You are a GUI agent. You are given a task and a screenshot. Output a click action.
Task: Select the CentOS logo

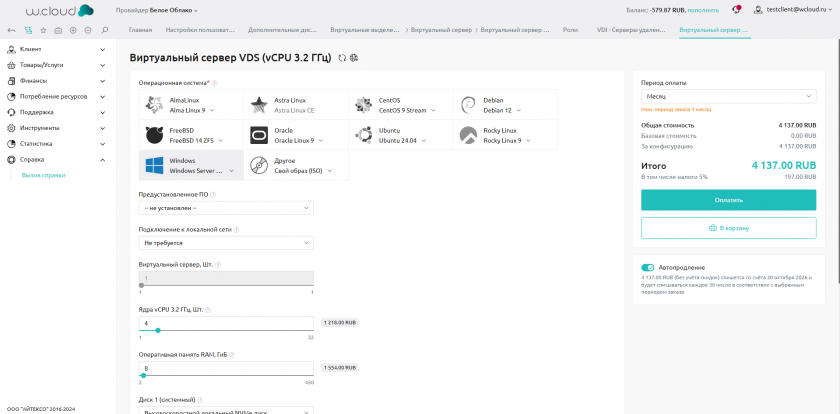pos(363,105)
